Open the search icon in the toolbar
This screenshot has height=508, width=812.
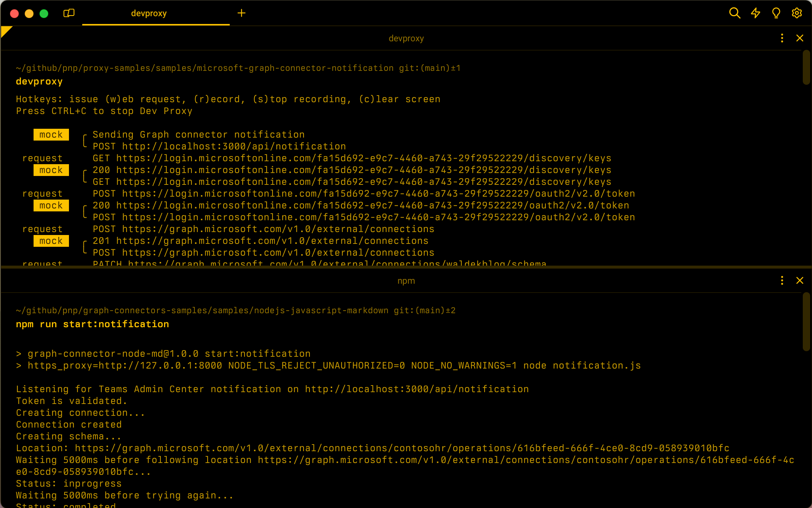[734, 13]
